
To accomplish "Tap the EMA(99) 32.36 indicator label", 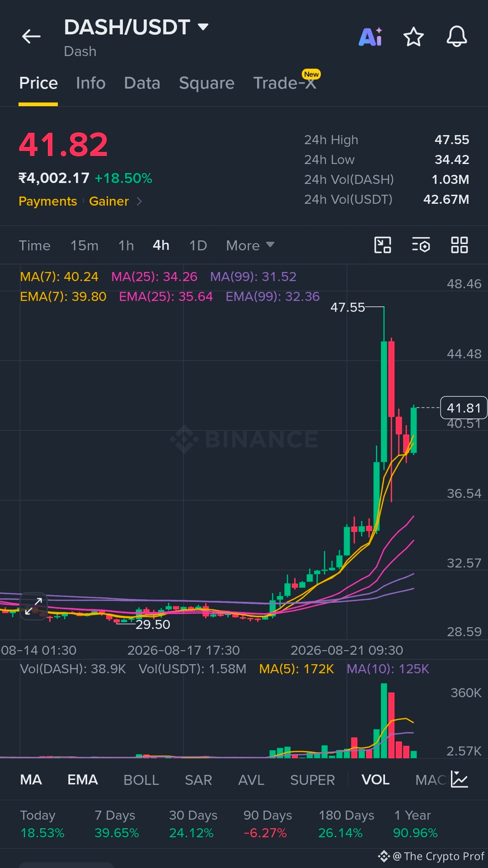I will pos(273,296).
